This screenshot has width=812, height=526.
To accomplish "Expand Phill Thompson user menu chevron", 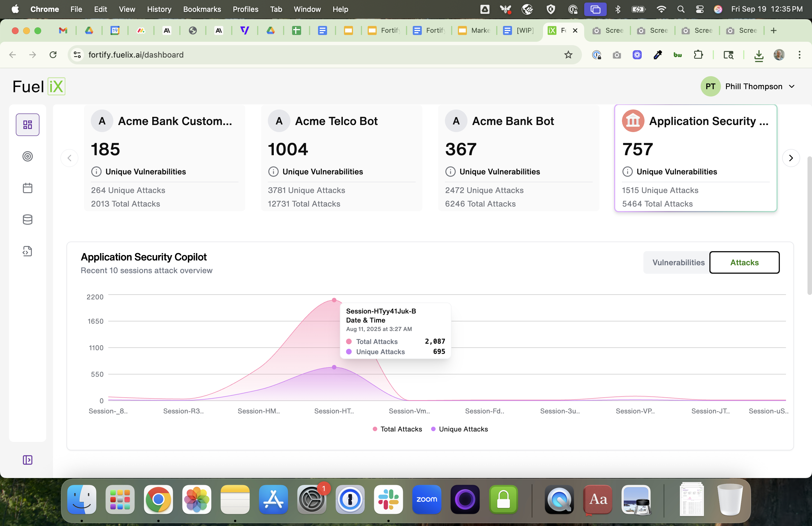I will [792, 86].
